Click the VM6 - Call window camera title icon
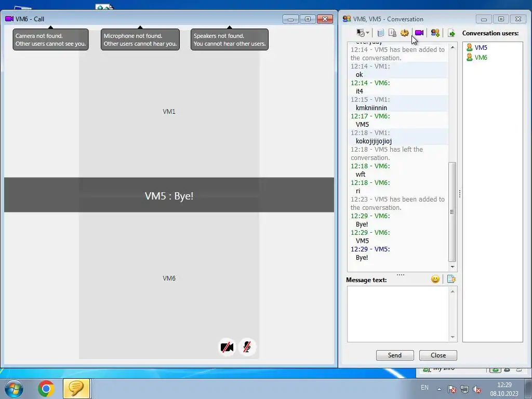Image resolution: width=532 pixels, height=399 pixels. pos(9,19)
